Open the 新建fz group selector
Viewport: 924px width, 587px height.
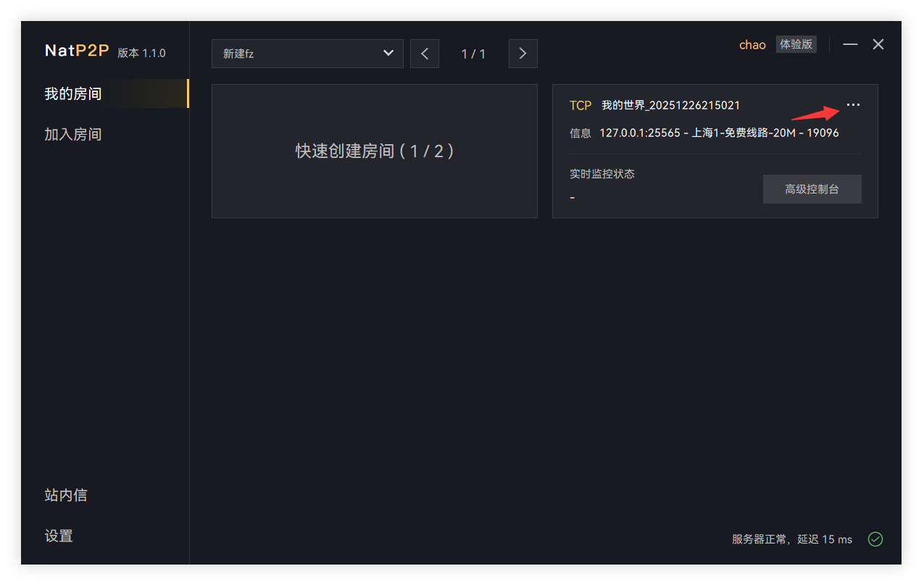[297, 54]
